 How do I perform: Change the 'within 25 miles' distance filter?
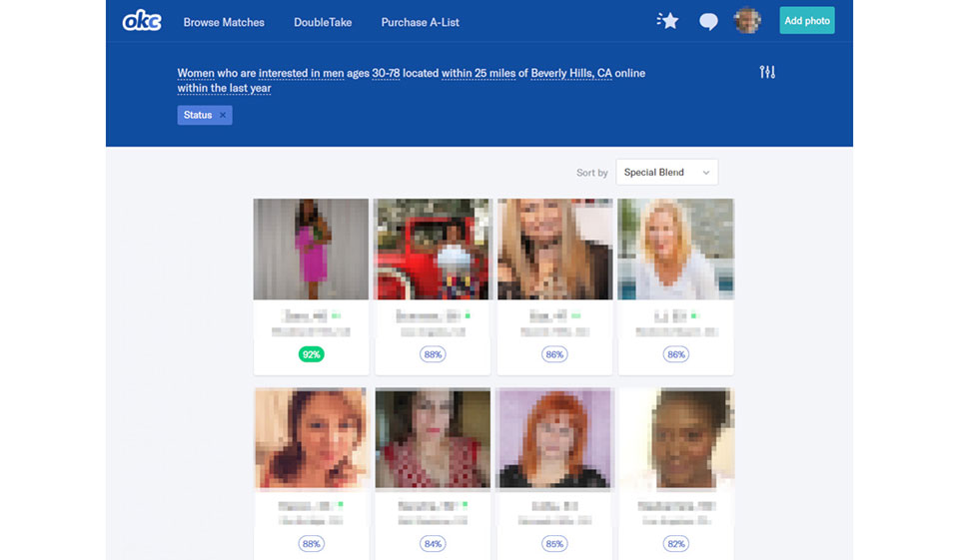(478, 74)
